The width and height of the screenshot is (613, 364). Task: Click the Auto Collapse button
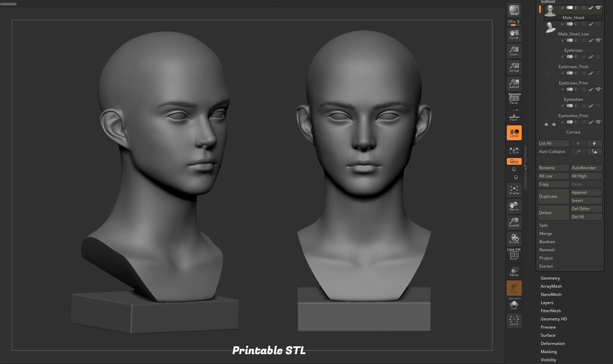coord(553,152)
